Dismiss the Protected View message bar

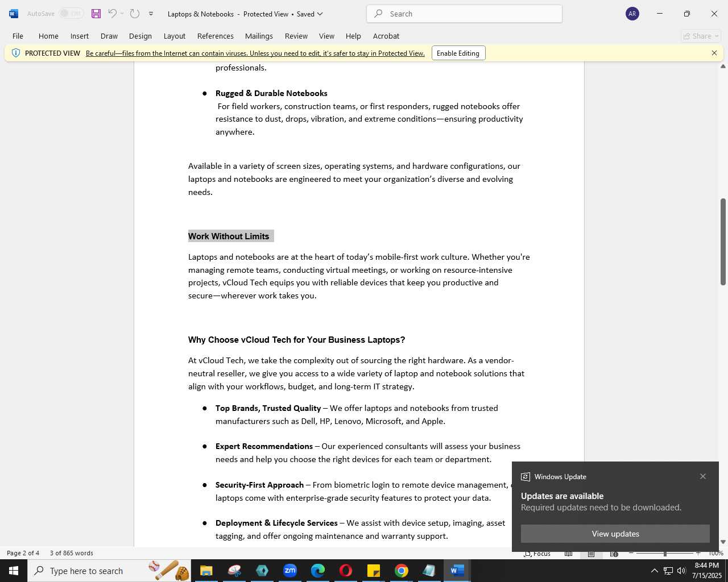click(714, 53)
